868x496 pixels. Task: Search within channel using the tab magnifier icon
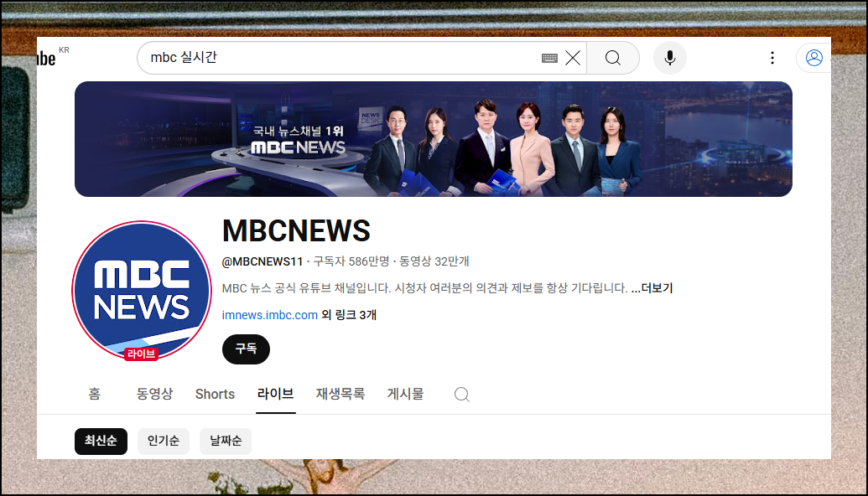tap(462, 395)
